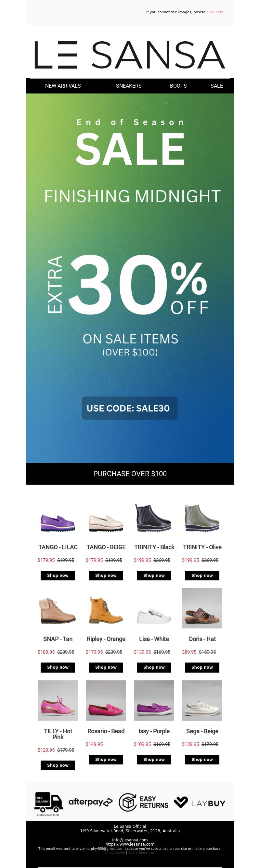
Task: Go to the Sneakers menu item
Action: pos(129,86)
